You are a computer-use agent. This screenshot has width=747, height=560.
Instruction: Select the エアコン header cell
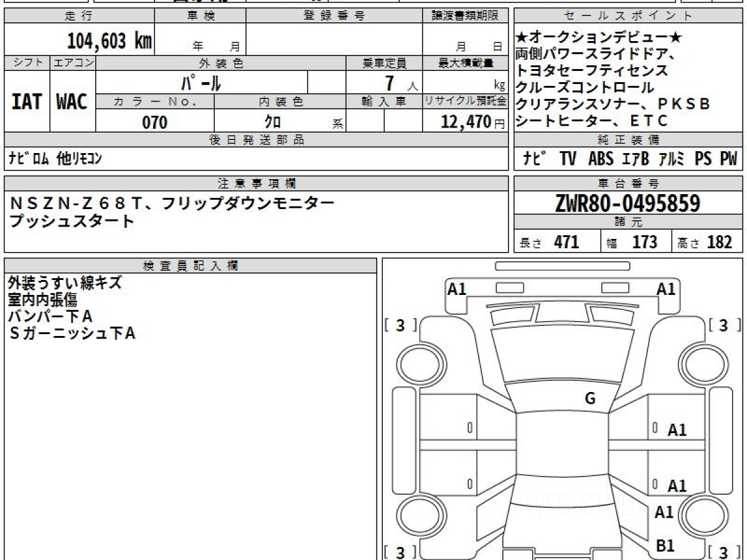pos(73,63)
